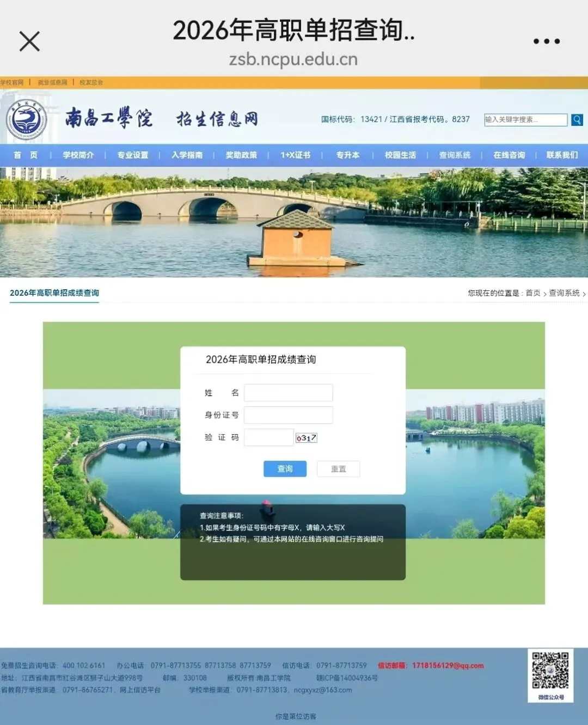Click the 信访电话 0791-87713759 text
This screenshot has width=588, height=725.
click(324, 666)
